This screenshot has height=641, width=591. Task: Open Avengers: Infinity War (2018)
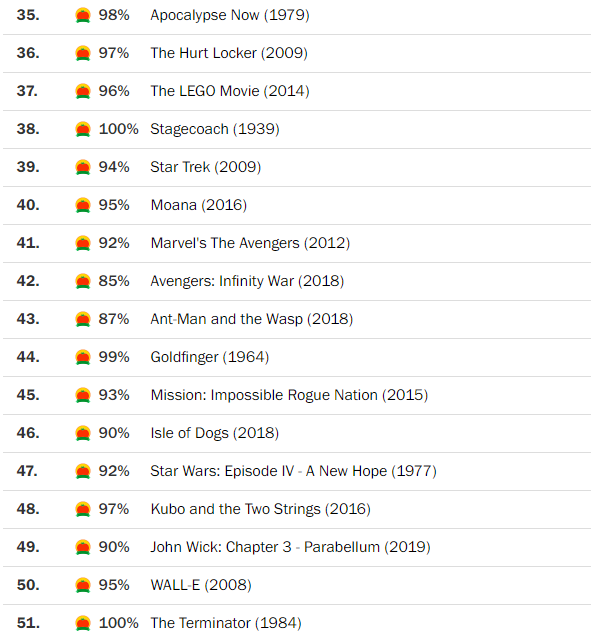tap(247, 281)
